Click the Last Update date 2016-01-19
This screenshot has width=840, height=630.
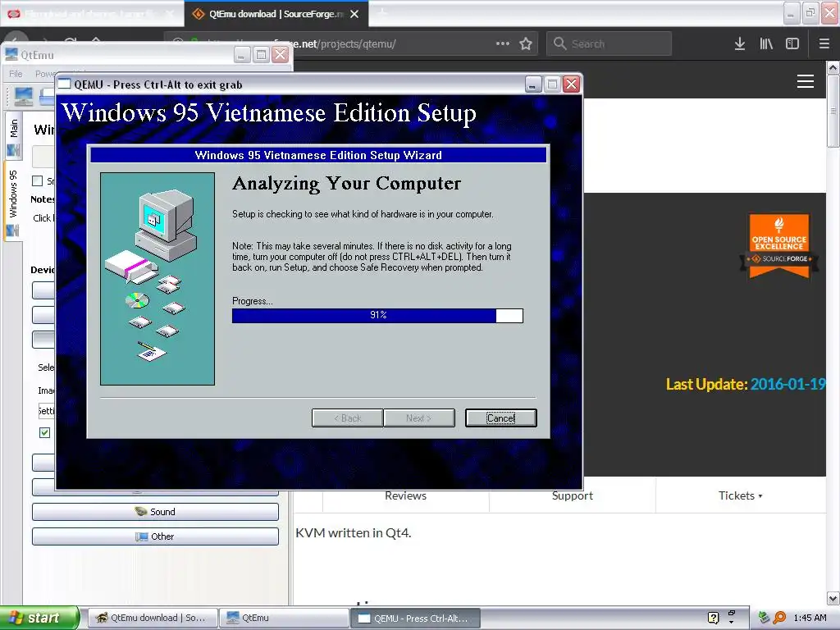tap(787, 384)
